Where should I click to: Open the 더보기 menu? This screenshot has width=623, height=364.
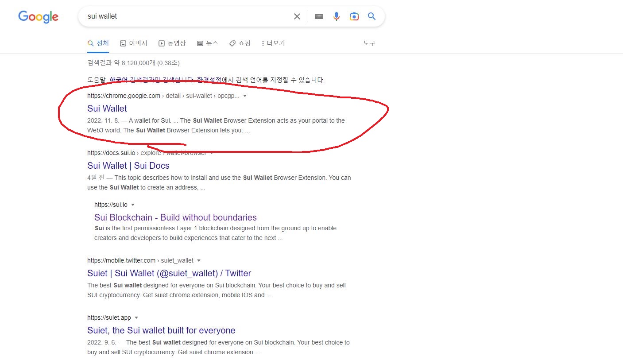coord(273,43)
